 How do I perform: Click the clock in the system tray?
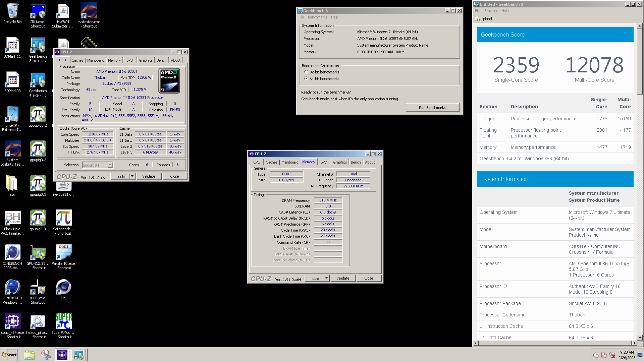click(627, 355)
